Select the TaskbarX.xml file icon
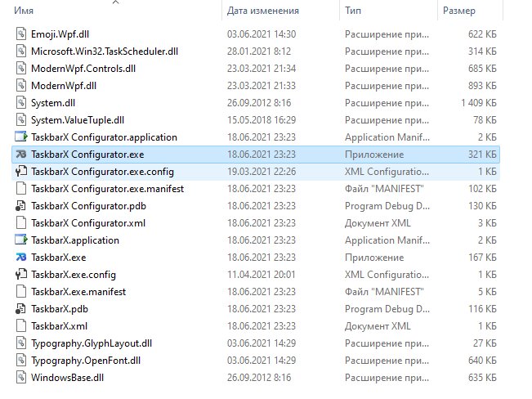532x399 pixels. (21, 326)
